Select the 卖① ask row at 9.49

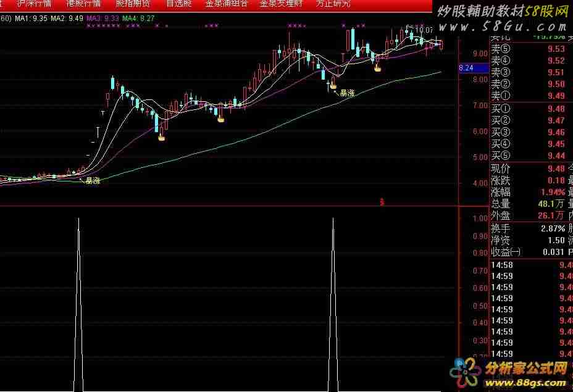click(x=531, y=96)
